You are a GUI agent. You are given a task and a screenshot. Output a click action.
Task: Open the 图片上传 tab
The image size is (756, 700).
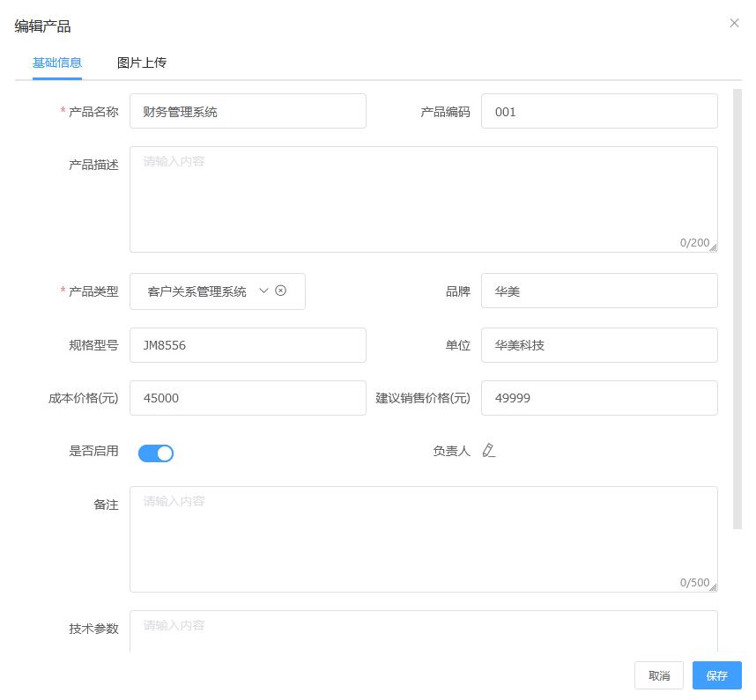click(x=141, y=63)
